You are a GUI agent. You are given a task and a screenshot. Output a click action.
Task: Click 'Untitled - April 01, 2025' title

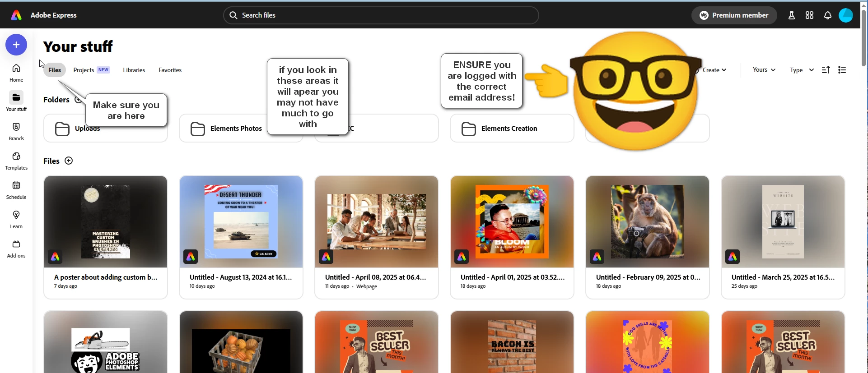coord(513,277)
